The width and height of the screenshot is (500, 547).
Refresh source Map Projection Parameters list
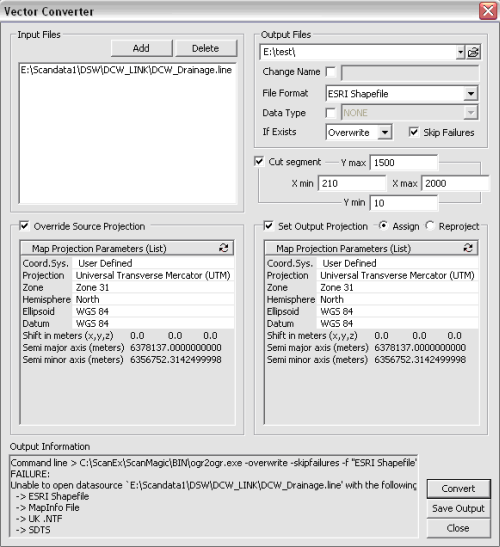coord(224,248)
